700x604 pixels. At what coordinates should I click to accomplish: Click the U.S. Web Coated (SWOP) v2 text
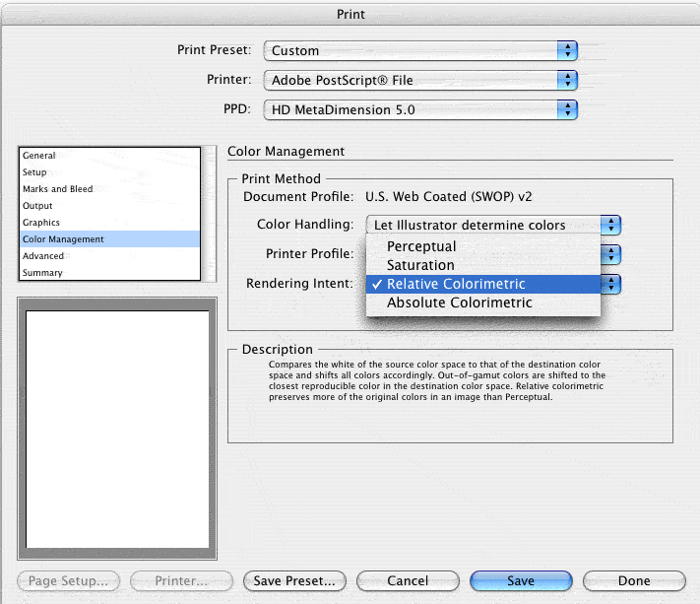point(449,196)
